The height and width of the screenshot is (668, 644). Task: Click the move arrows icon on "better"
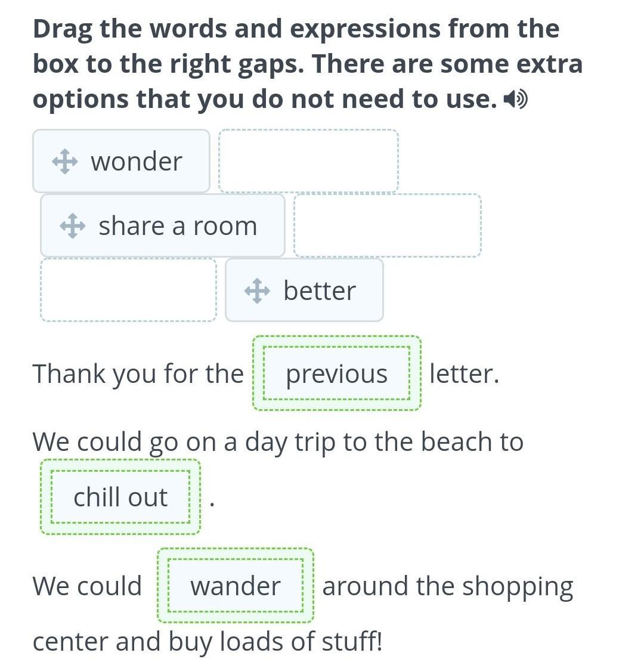pyautogui.click(x=257, y=291)
